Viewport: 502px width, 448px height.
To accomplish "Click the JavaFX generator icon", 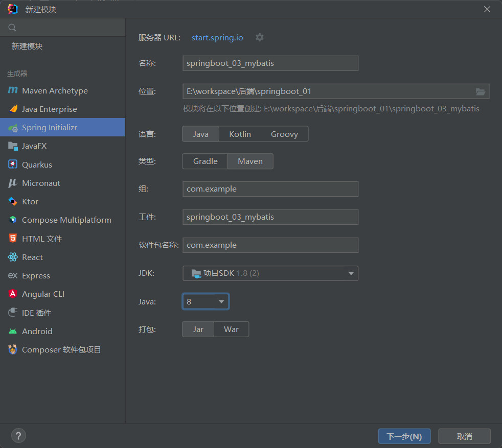I will click(13, 146).
